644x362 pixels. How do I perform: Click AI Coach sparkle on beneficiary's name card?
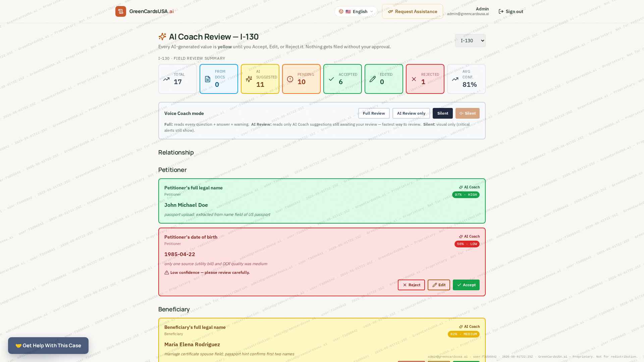(x=461, y=327)
